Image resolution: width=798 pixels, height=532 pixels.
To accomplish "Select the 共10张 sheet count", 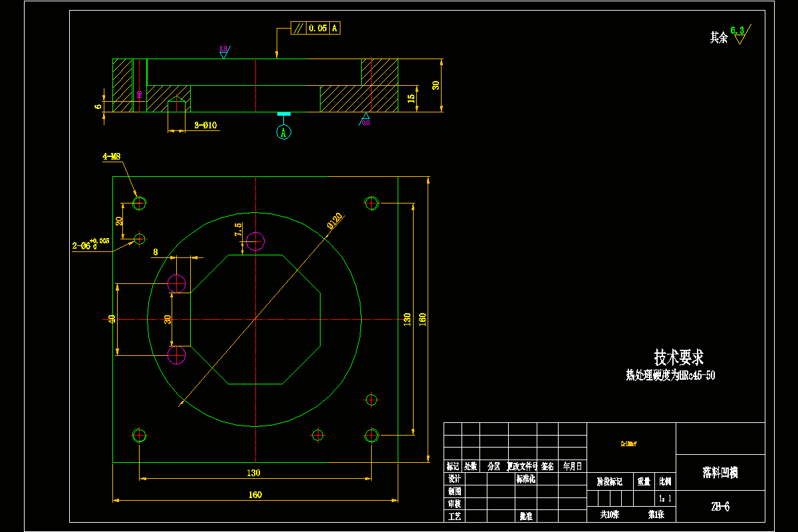I will click(610, 515).
